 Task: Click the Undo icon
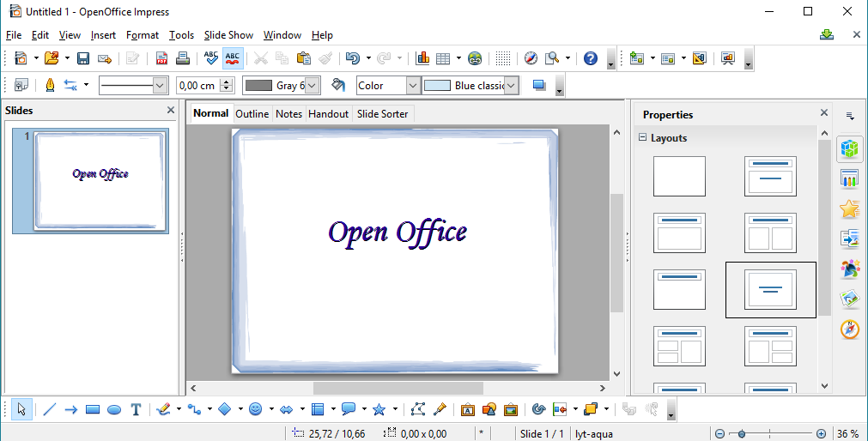pos(353,58)
